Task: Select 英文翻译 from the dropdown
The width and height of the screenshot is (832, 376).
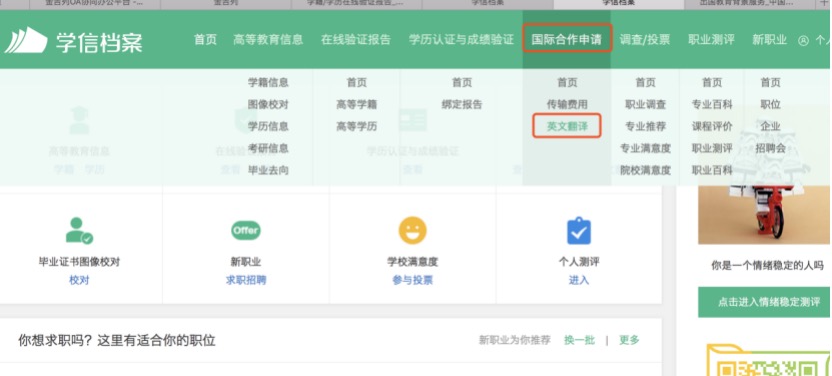Action: tap(567, 126)
